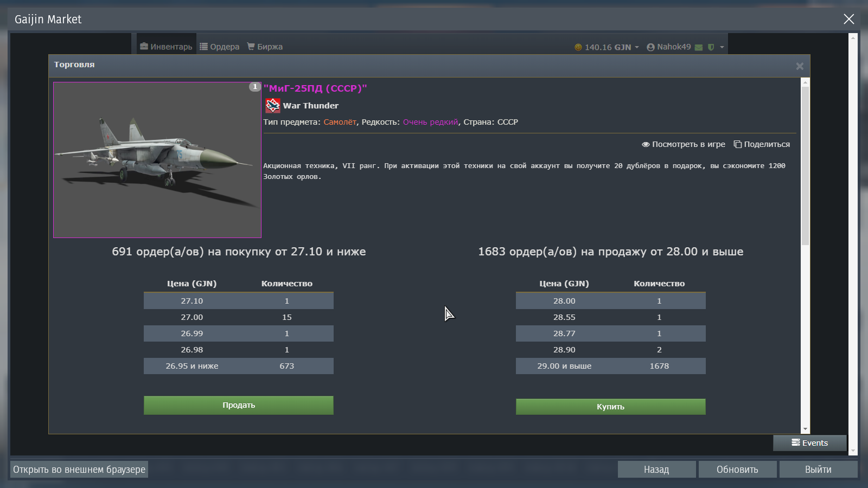
Task: Click the War Thunder game logo icon
Action: [x=272, y=106]
